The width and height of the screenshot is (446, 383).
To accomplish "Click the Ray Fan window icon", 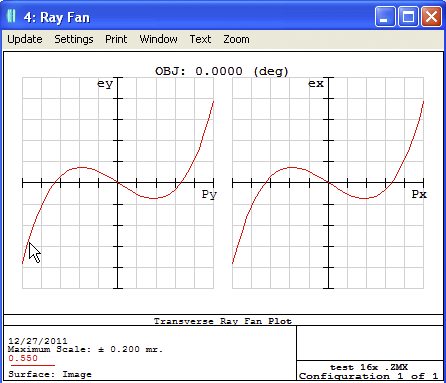I will 11,16.
